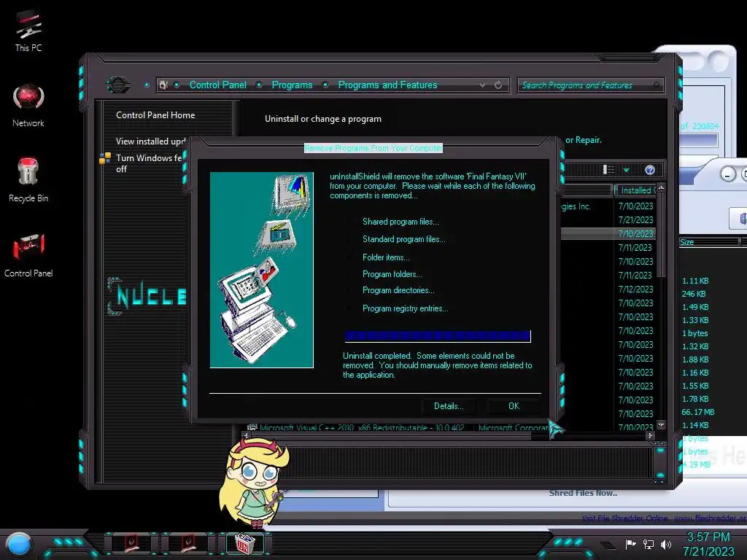Open the taskbar clock showing 3:57 PM
The height and width of the screenshot is (560, 747).
tap(708, 544)
